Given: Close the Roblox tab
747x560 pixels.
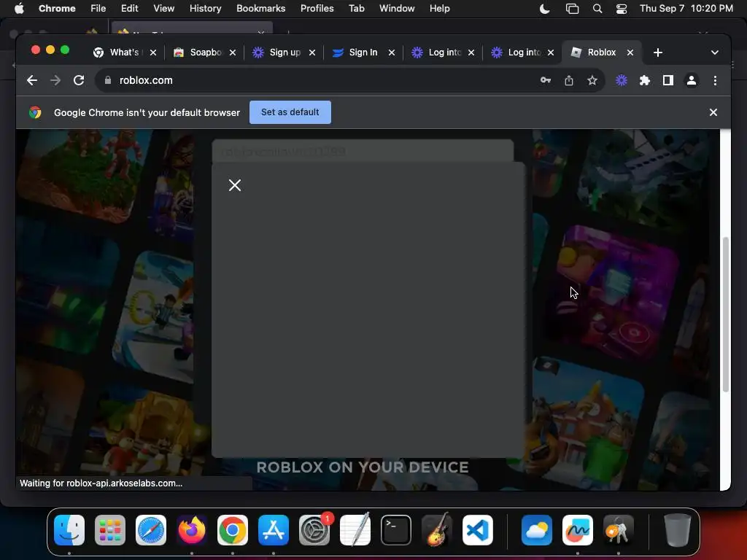Looking at the screenshot, I should pos(630,52).
